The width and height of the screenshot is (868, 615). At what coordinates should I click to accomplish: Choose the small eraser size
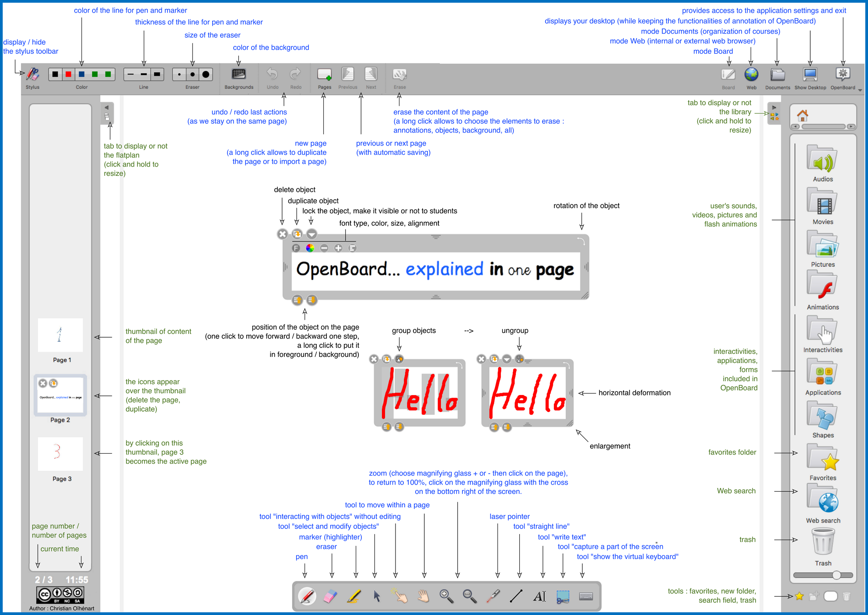179,74
